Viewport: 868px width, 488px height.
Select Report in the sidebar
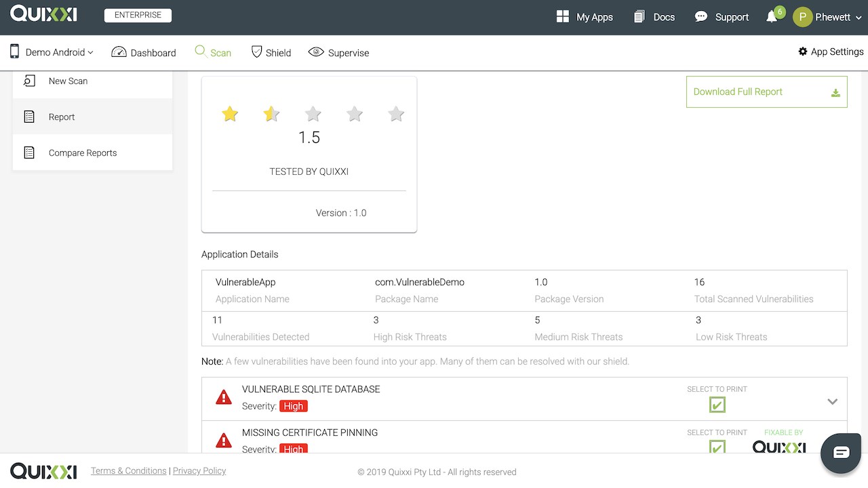point(92,117)
